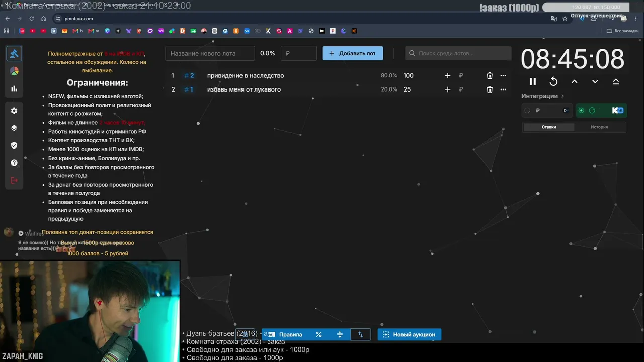Viewport: 644px width, 362px height.
Task: Open the help question-mark icon
Action: point(14,163)
